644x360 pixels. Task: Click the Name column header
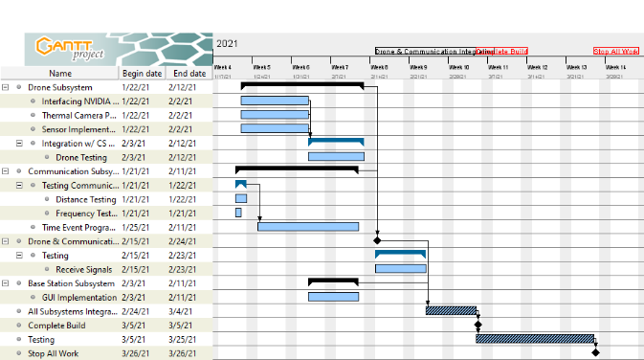click(x=60, y=73)
